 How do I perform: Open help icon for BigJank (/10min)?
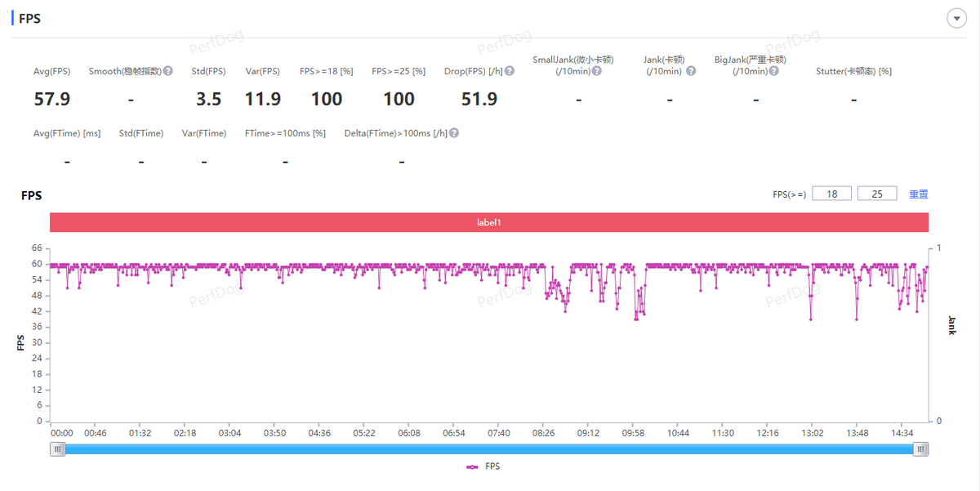click(773, 71)
